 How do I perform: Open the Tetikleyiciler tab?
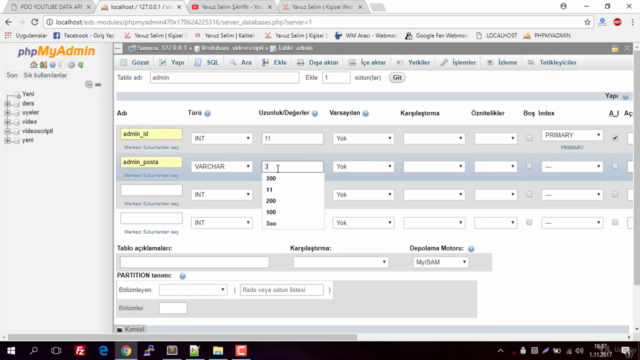pyautogui.click(x=552, y=62)
